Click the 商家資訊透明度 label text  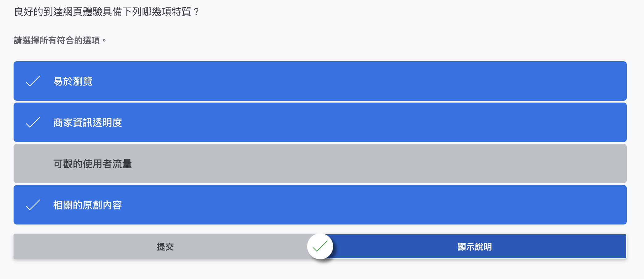(x=88, y=123)
